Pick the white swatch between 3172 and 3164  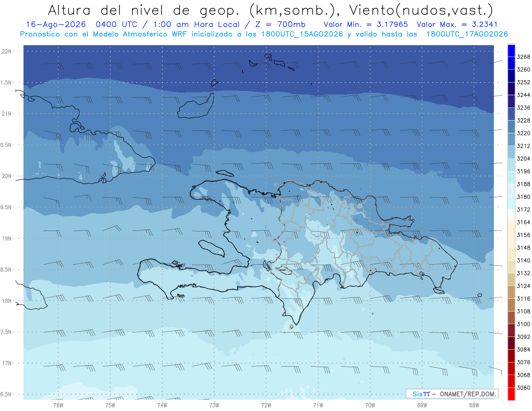[x=511, y=216]
